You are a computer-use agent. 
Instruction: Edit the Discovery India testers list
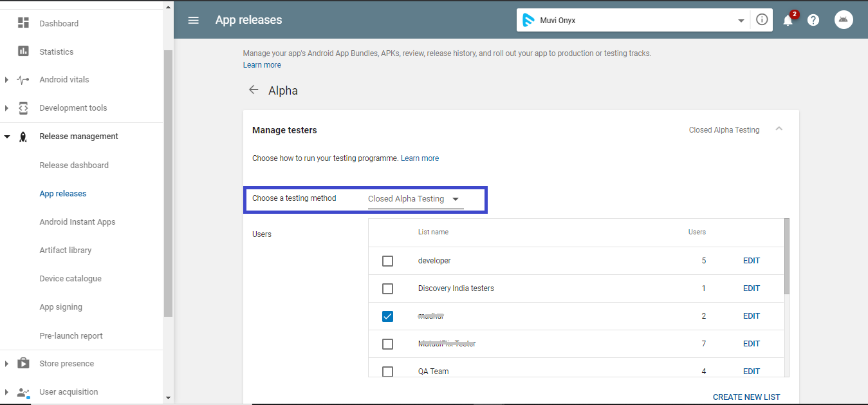(x=752, y=288)
